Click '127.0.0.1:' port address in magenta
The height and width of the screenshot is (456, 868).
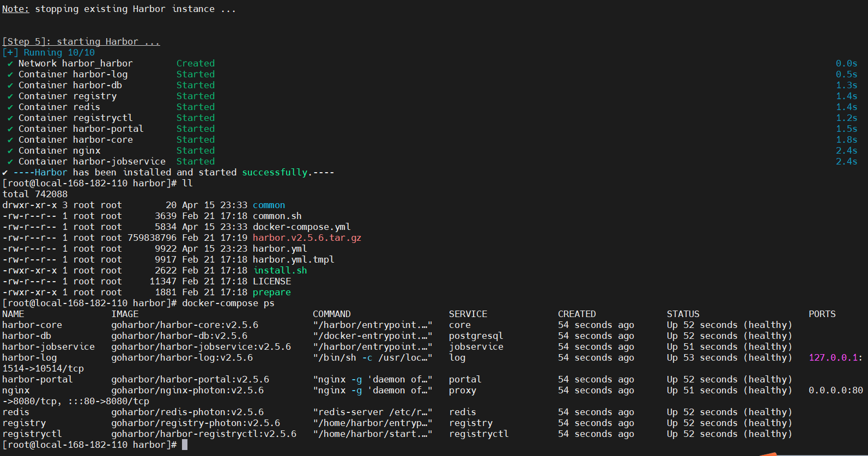point(836,358)
